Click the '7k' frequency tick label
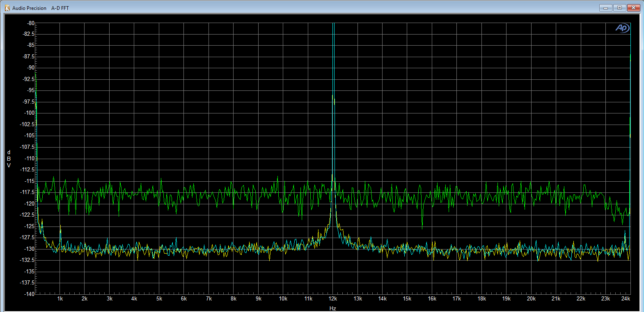This screenshot has width=644, height=312. (x=209, y=299)
